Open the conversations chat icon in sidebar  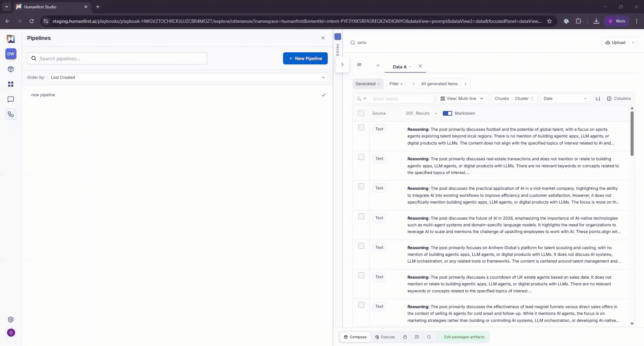[x=11, y=100]
